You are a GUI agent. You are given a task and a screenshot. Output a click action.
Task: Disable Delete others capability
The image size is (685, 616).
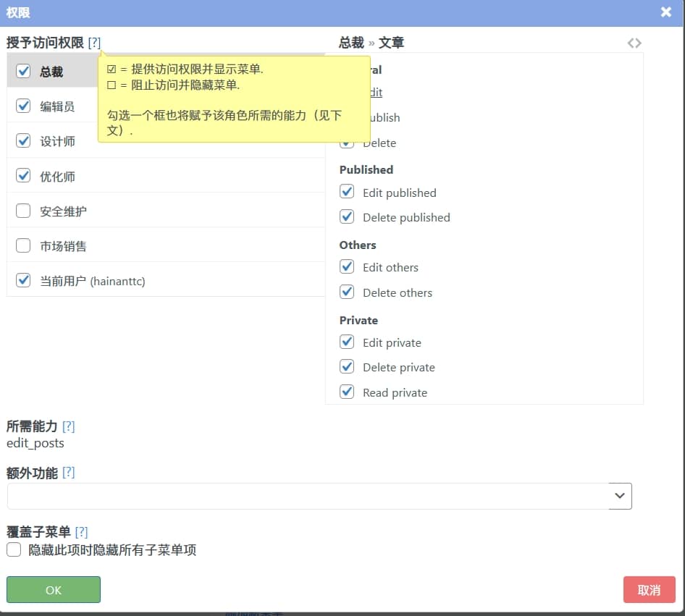tap(348, 292)
